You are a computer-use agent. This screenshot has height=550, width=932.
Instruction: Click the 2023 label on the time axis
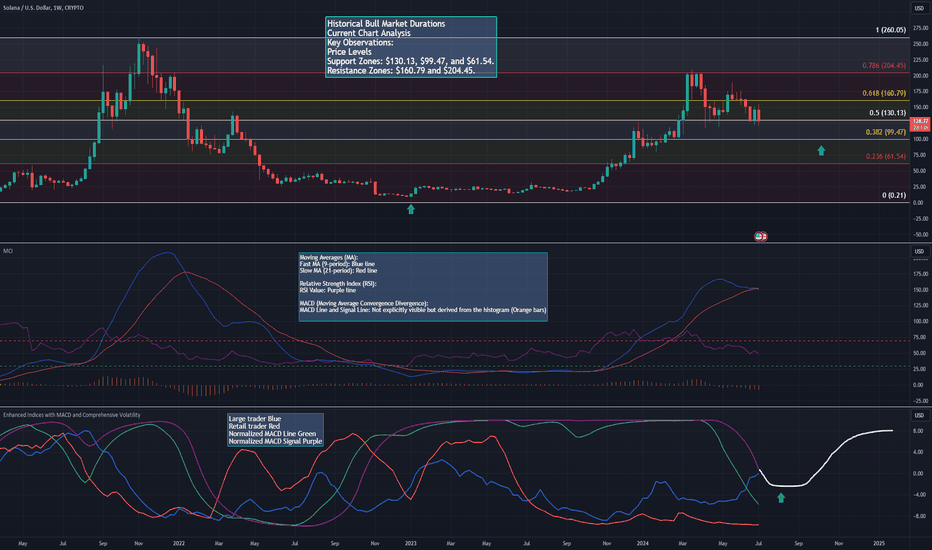click(x=411, y=543)
